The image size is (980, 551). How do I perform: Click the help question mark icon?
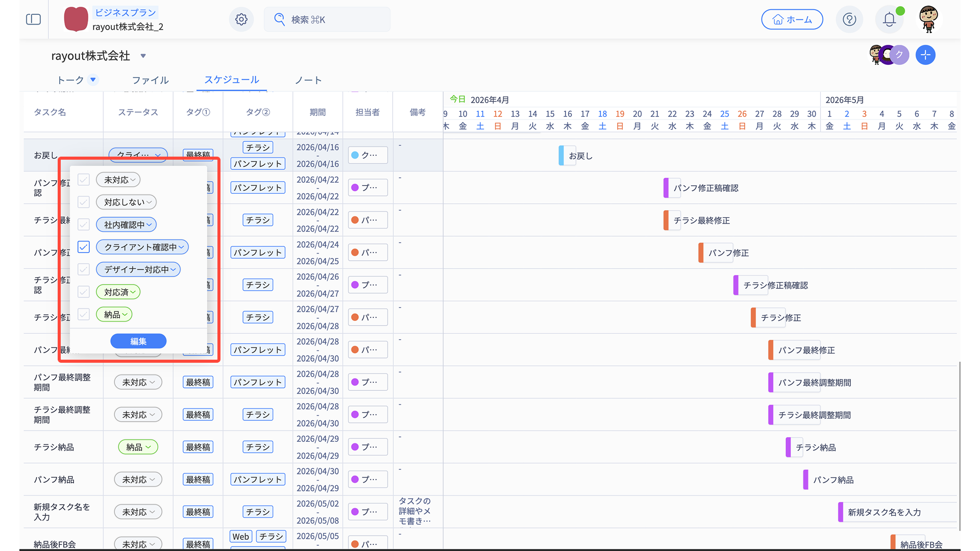click(x=849, y=19)
